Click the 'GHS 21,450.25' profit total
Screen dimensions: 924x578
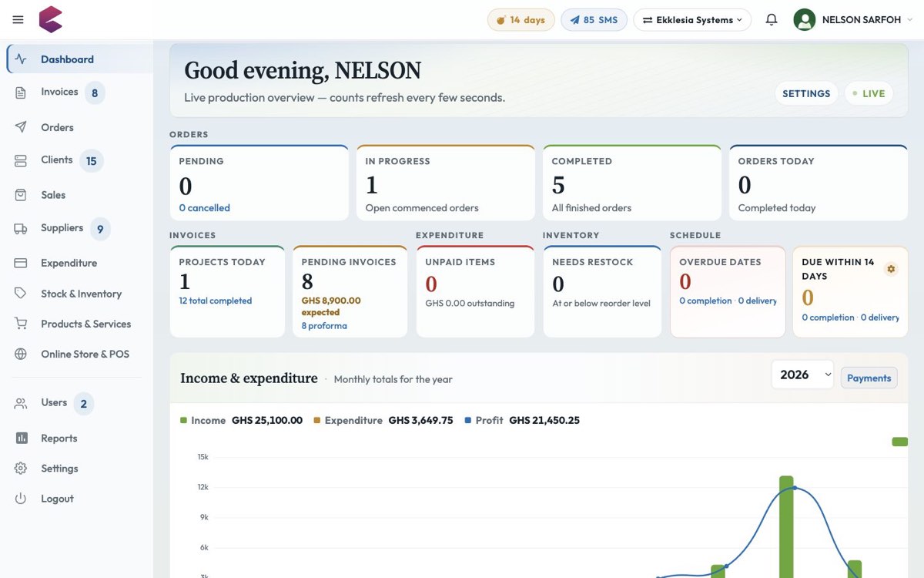pyautogui.click(x=544, y=420)
